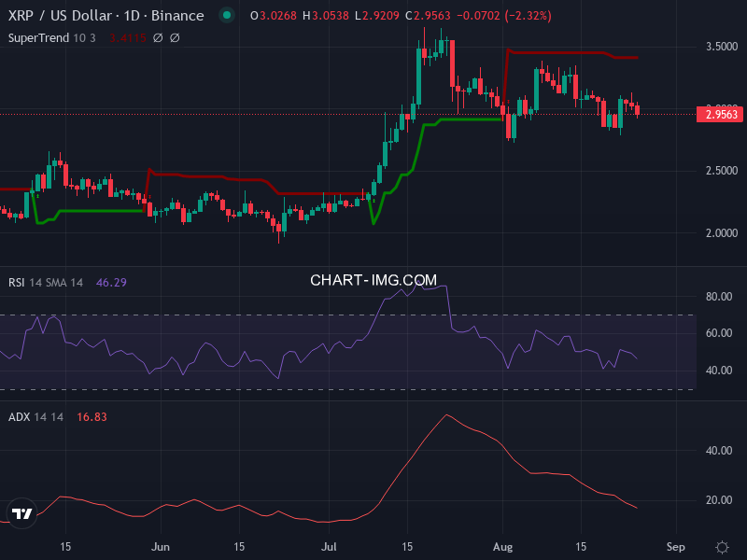The image size is (747, 560).
Task: Click RSI value 46.29
Action: pyautogui.click(x=111, y=283)
